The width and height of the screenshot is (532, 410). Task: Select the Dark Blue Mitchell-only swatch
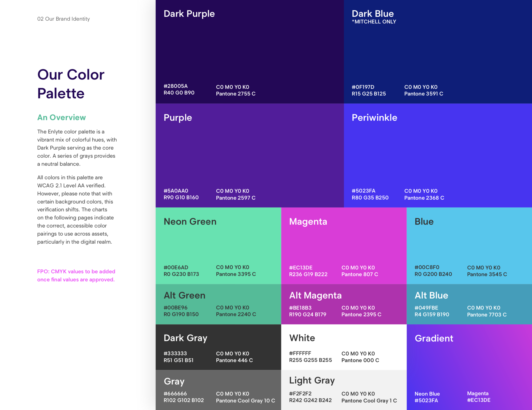point(438,52)
